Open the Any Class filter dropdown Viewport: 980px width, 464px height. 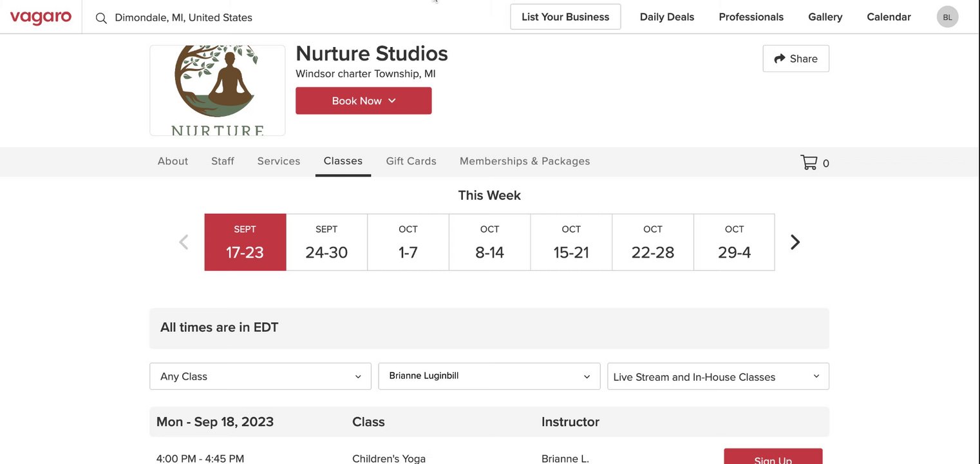click(x=260, y=376)
